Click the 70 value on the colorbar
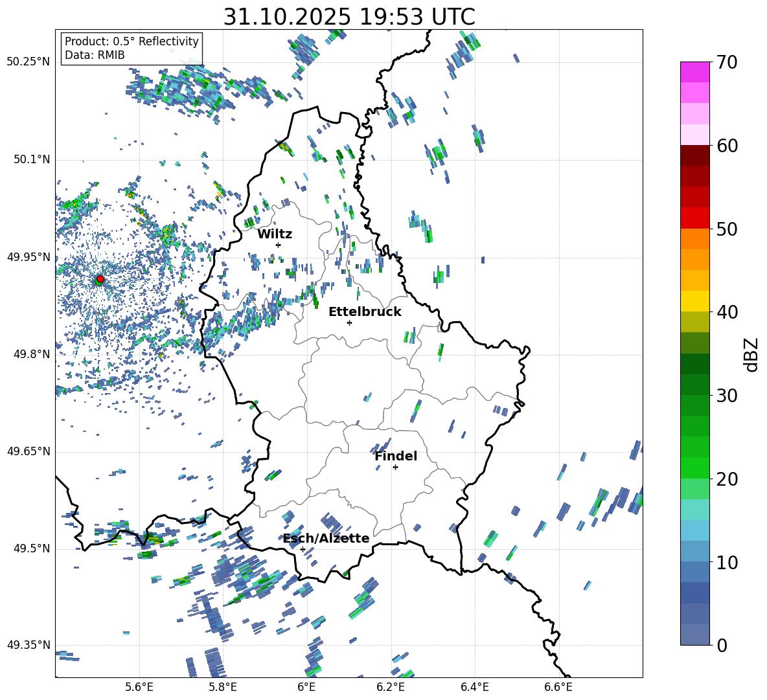767x700 pixels. [x=727, y=63]
